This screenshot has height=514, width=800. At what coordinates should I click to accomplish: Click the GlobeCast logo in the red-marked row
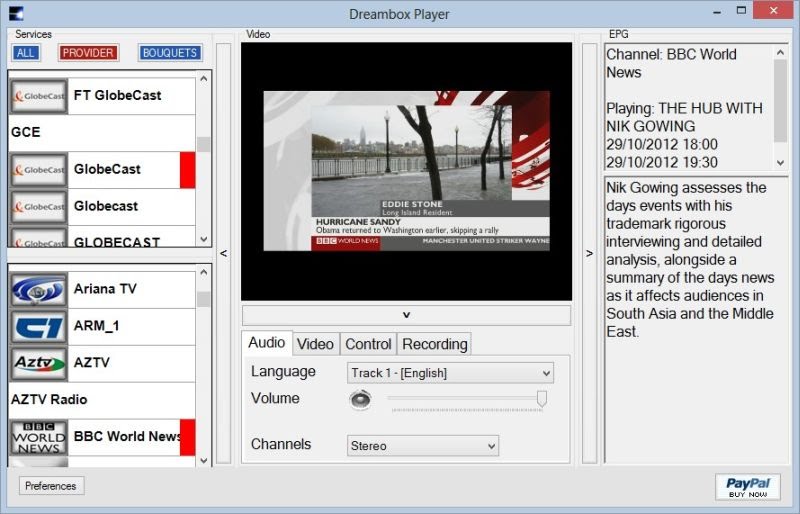pos(39,170)
